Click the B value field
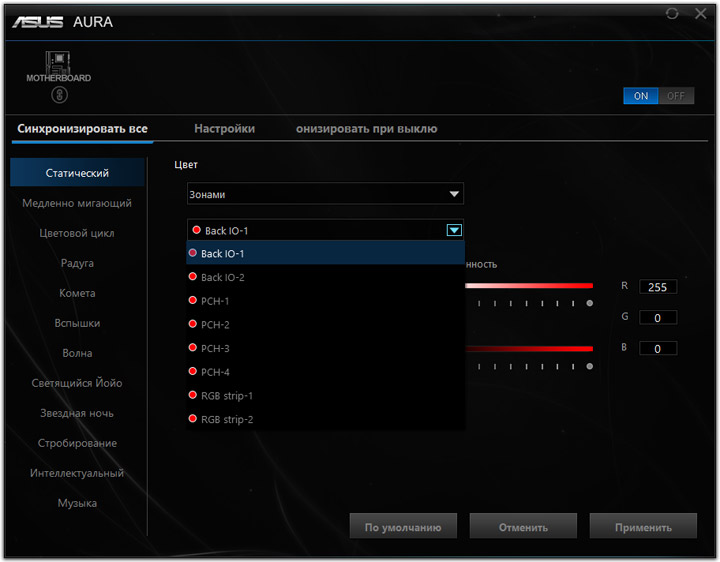720x562 pixels. pos(658,348)
